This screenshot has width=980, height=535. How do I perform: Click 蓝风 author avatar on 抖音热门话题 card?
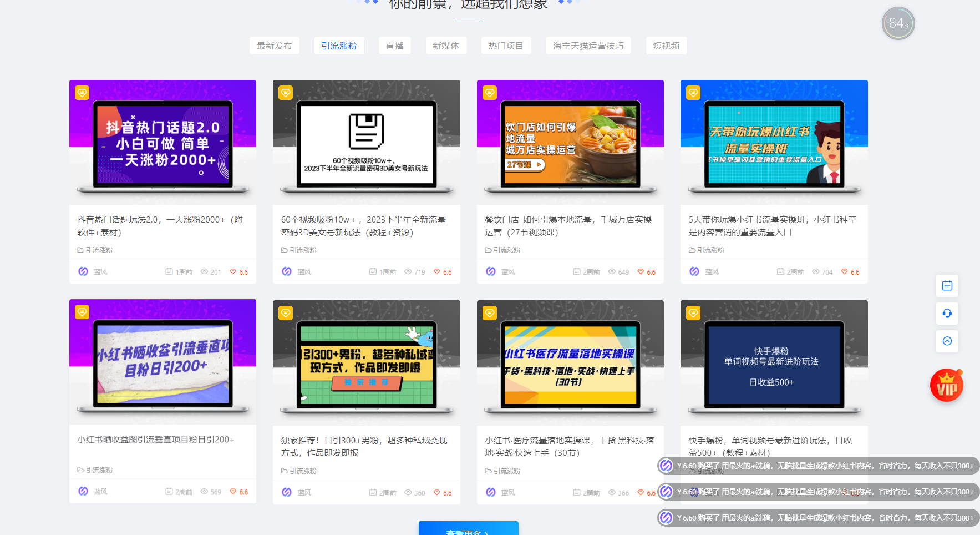click(x=83, y=271)
